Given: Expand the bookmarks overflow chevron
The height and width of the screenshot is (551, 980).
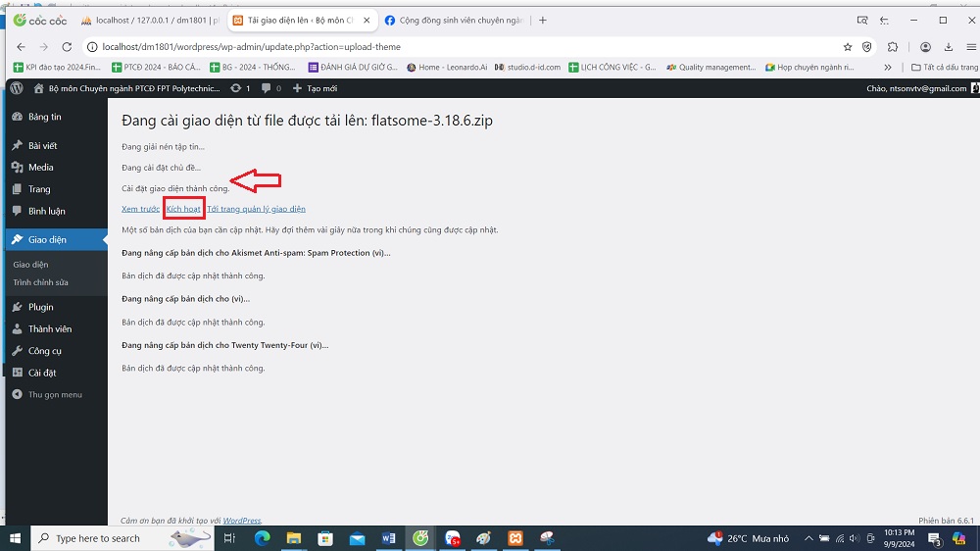Looking at the screenshot, I should click(x=888, y=67).
